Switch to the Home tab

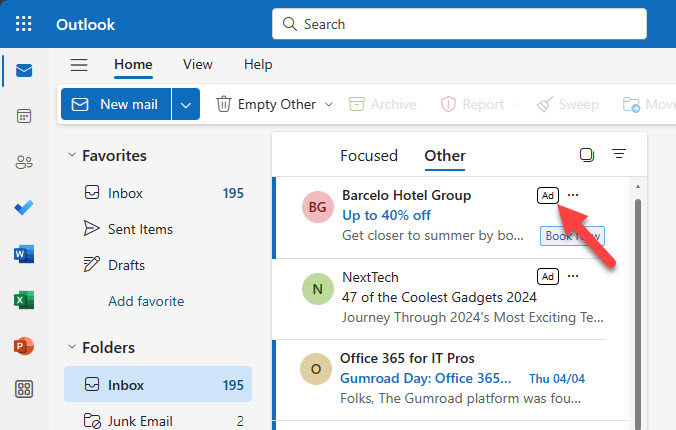[133, 65]
